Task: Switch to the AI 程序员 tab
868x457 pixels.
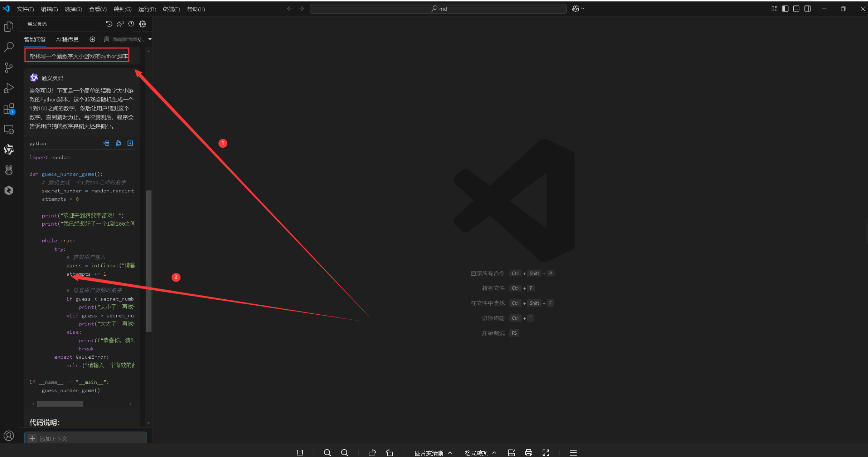Action: [67, 39]
